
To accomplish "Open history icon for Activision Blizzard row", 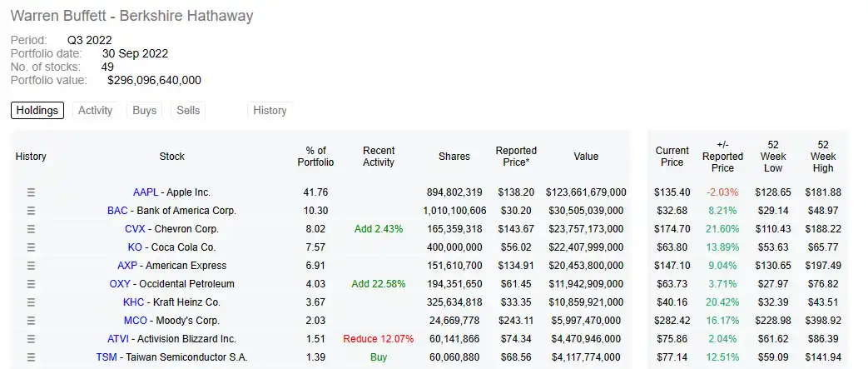I will (31, 338).
